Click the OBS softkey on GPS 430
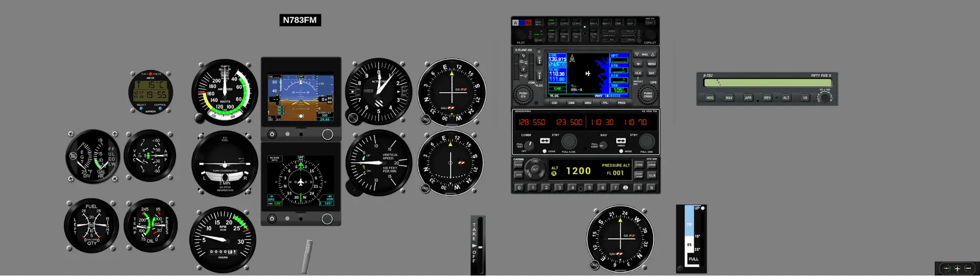 pyautogui.click(x=571, y=103)
